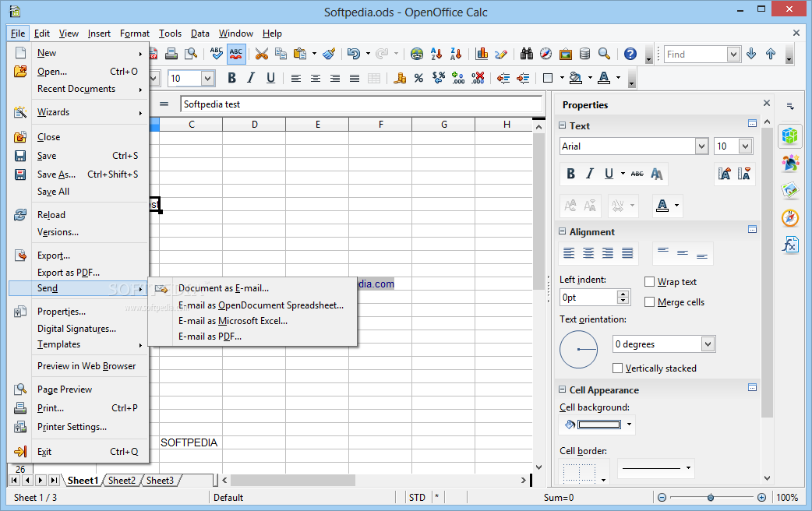Click the Copy icon in the toolbar
The height and width of the screenshot is (511, 812).
tap(281, 53)
